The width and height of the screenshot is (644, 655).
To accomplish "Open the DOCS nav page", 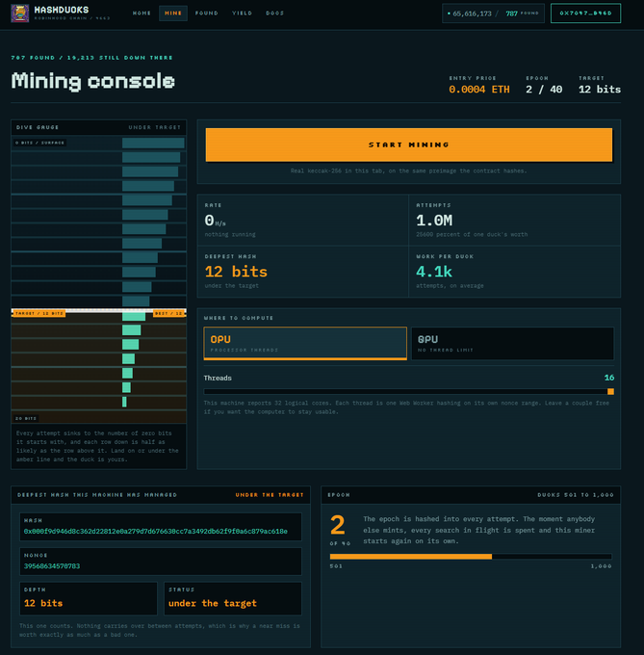I will (274, 13).
